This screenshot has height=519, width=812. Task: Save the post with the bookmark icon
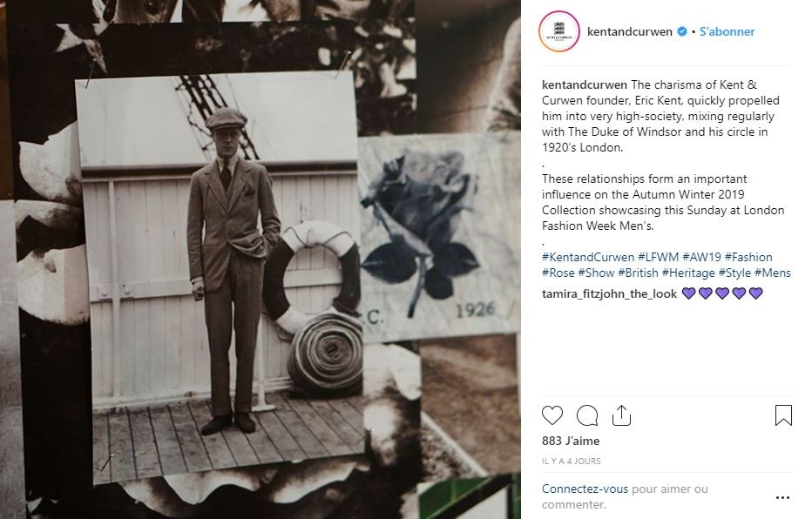point(783,415)
